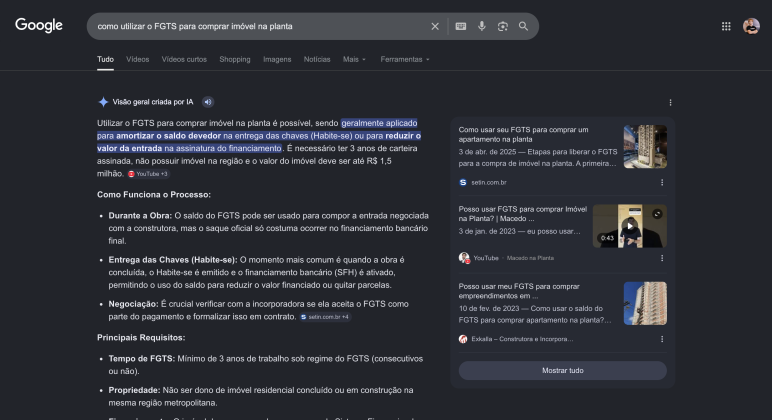Viewport: 772px width, 420px height.
Task: Click the setin.com.br site favicon
Action: 463,182
